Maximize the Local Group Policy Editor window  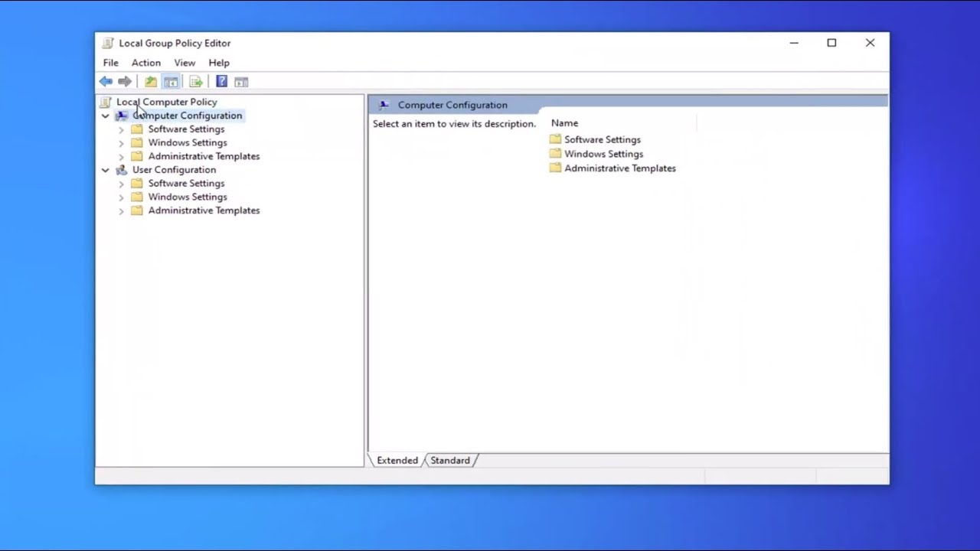[831, 43]
